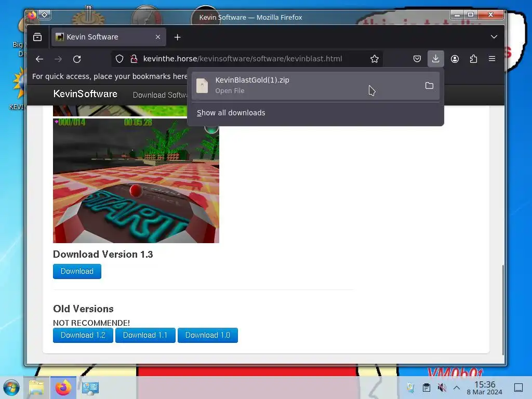The width and height of the screenshot is (532, 399).
Task: Toggle the Downloads toolbar button
Action: click(x=436, y=59)
